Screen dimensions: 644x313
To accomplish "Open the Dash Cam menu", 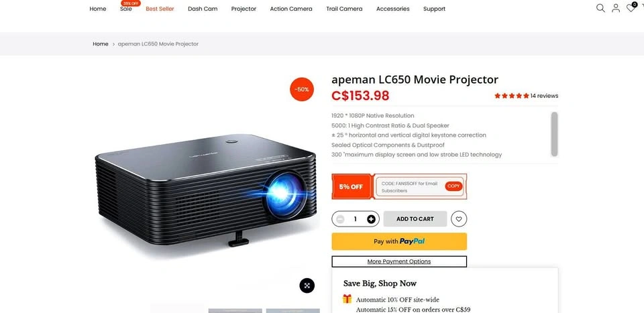I will click(x=203, y=9).
